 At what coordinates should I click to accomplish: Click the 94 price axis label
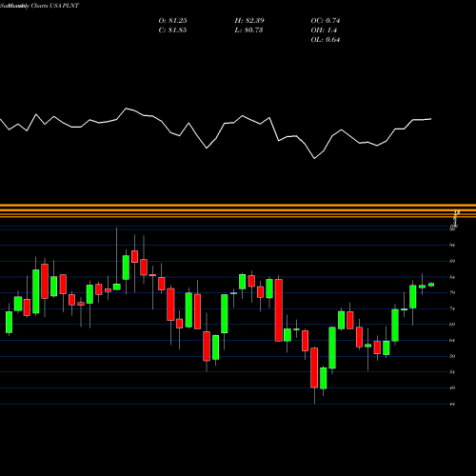[452, 246]
